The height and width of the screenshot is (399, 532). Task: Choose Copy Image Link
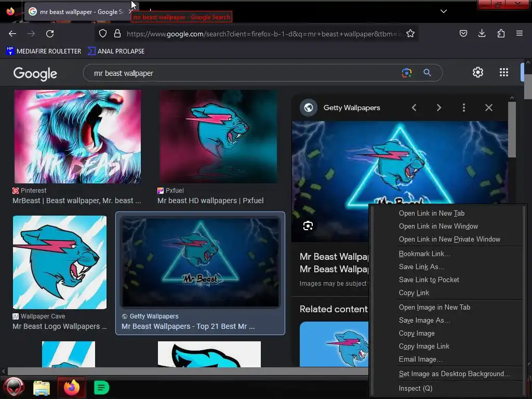click(424, 347)
